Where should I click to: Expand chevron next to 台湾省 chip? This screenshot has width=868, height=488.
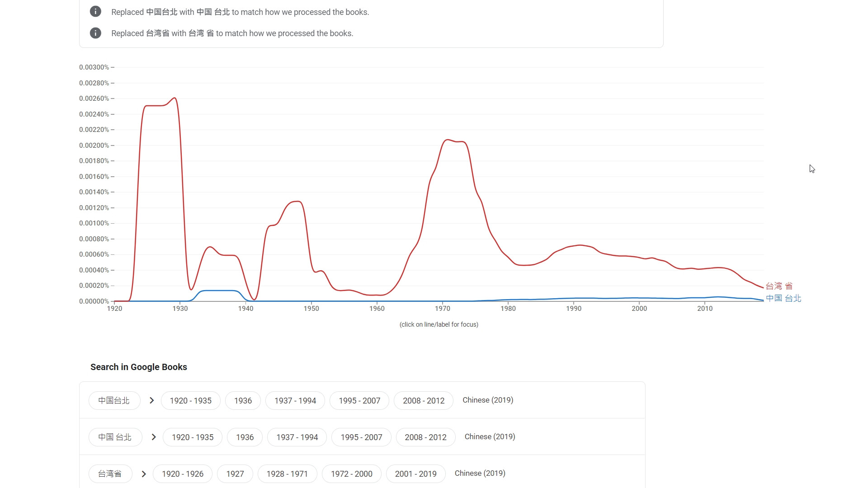pyautogui.click(x=144, y=474)
